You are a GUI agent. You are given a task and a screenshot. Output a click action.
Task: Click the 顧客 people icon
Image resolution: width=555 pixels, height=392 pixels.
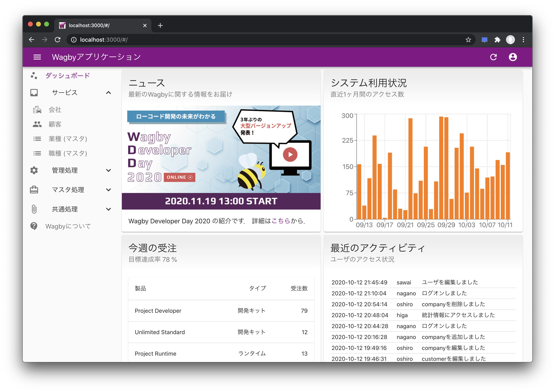click(37, 124)
